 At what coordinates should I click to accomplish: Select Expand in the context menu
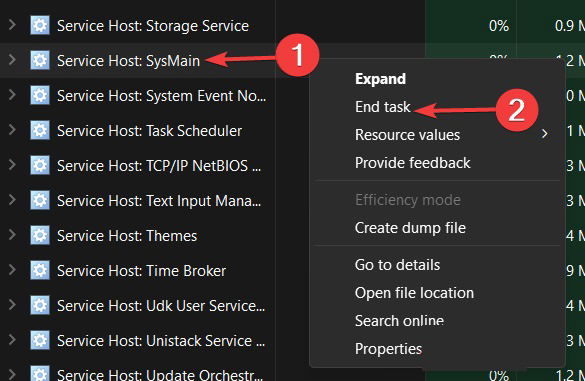point(380,79)
